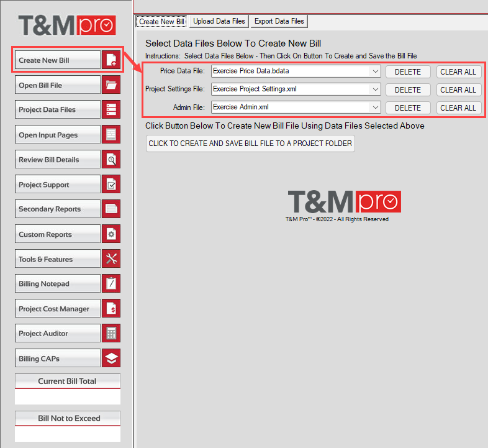Image resolution: width=488 pixels, height=448 pixels.
Task: Click the Open Input Pages grid icon
Action: coord(111,135)
